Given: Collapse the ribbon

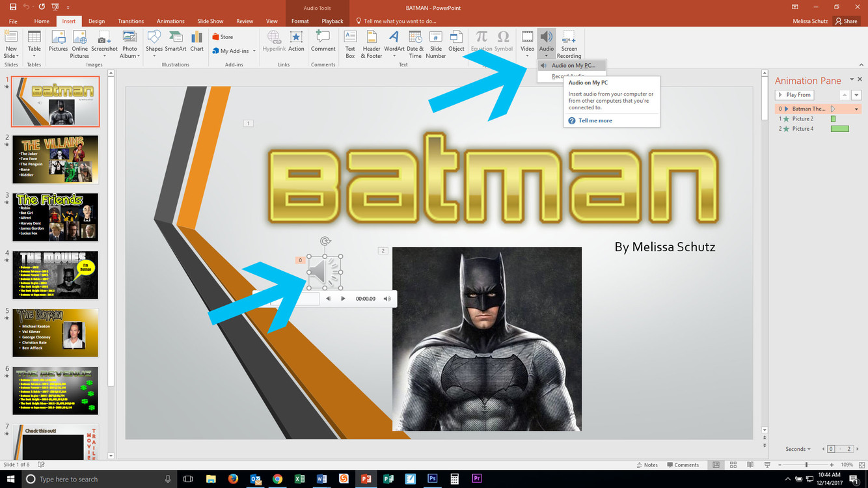Looking at the screenshot, I should (x=861, y=65).
